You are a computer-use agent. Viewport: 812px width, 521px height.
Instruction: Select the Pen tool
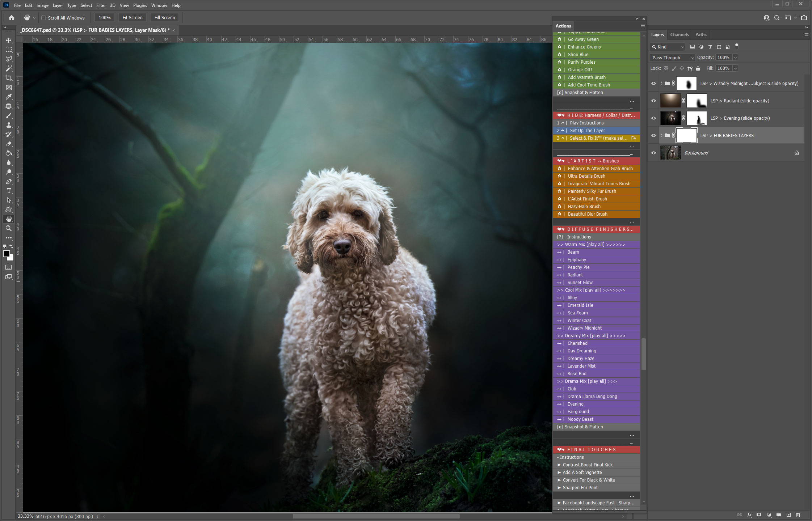[x=9, y=182]
